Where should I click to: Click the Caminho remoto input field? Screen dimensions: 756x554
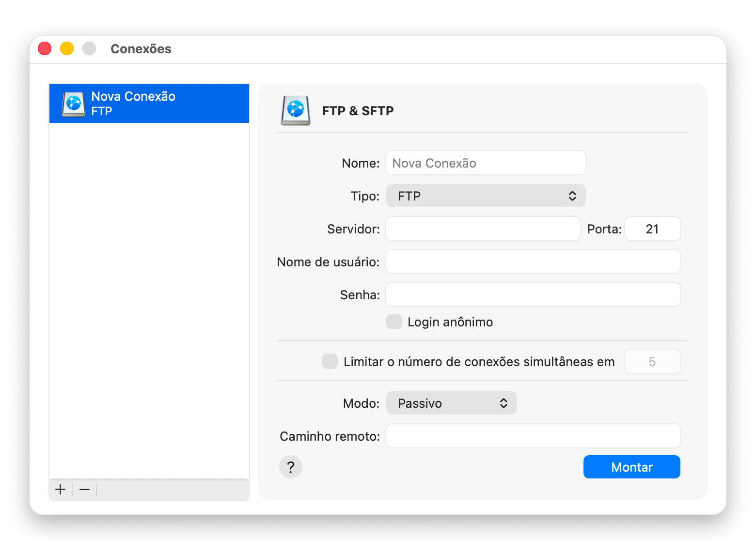pos(533,436)
